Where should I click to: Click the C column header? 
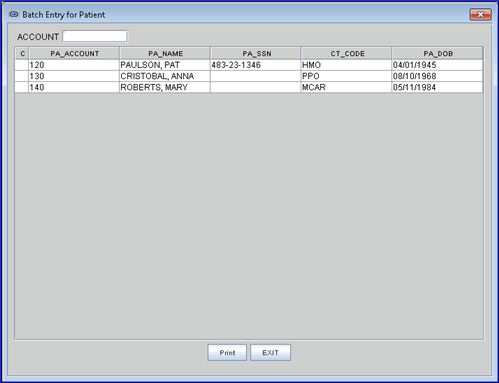point(22,53)
